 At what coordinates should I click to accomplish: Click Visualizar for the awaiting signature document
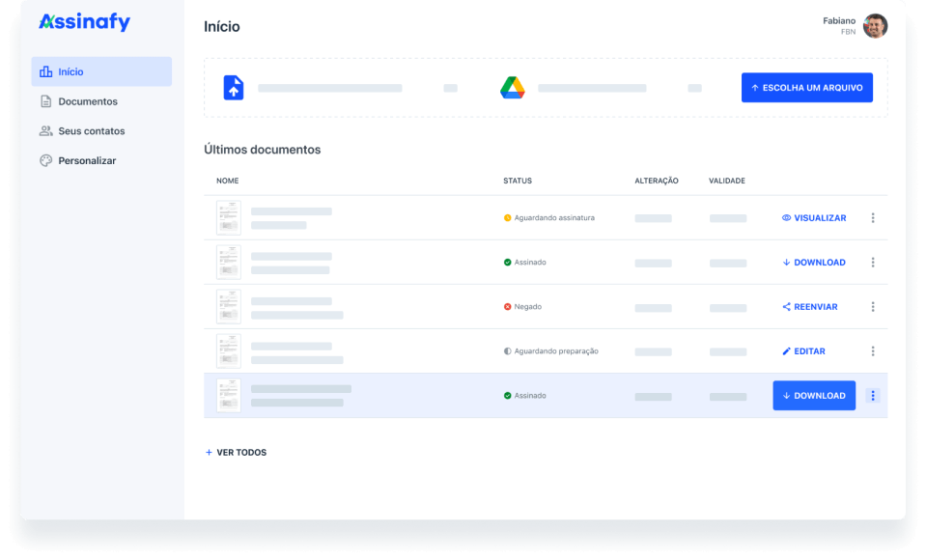(x=814, y=218)
